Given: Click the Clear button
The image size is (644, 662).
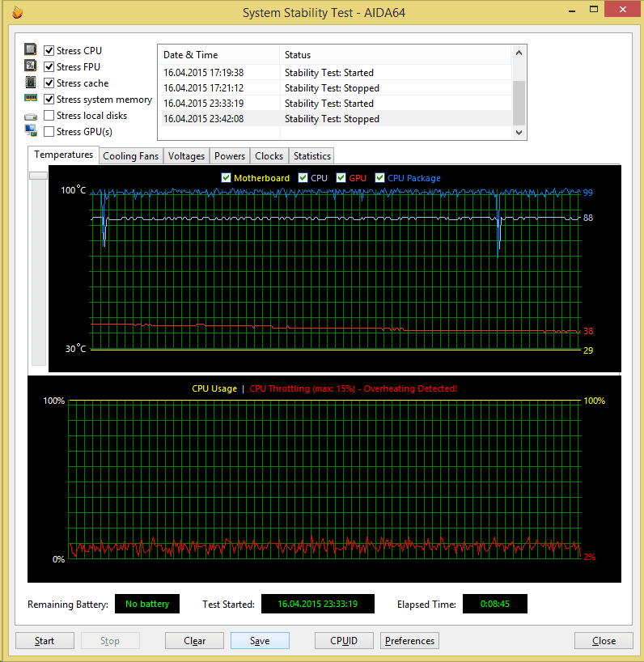Looking at the screenshot, I should [x=194, y=640].
